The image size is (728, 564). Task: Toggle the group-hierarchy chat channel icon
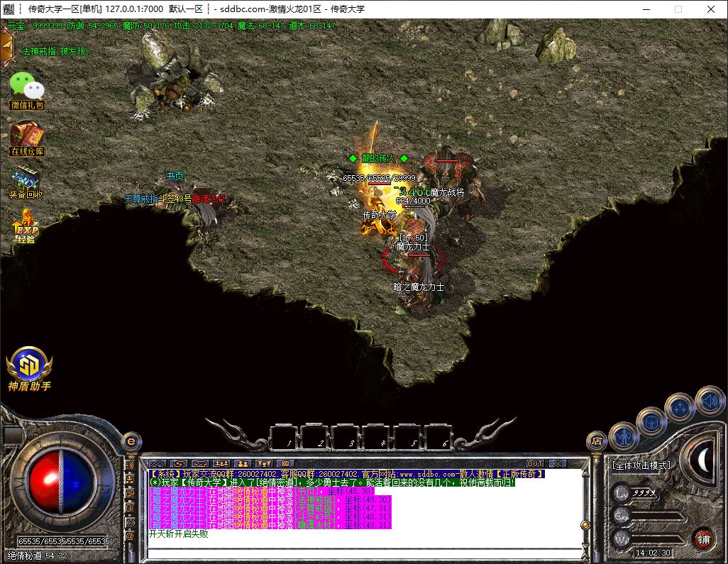coord(131,479)
